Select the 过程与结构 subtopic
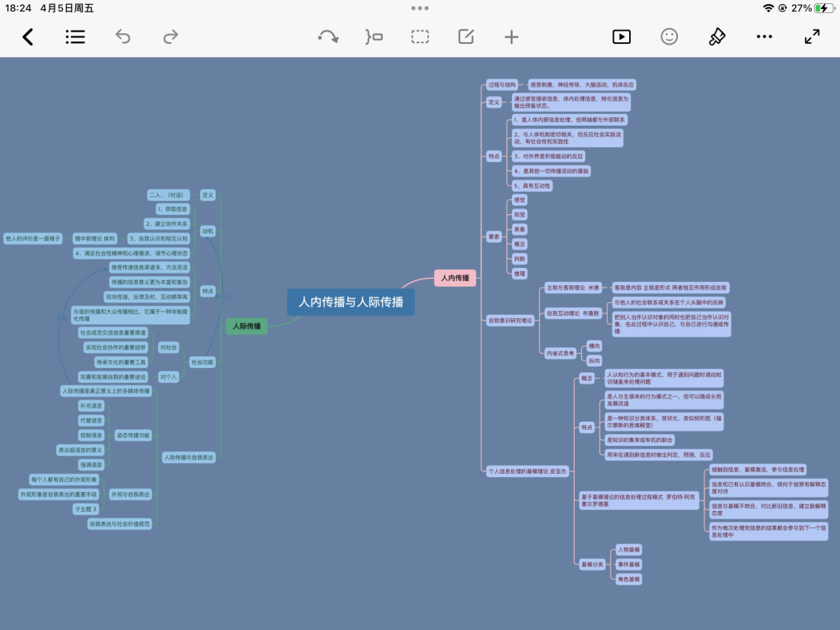Image resolution: width=840 pixels, height=630 pixels. (502, 84)
